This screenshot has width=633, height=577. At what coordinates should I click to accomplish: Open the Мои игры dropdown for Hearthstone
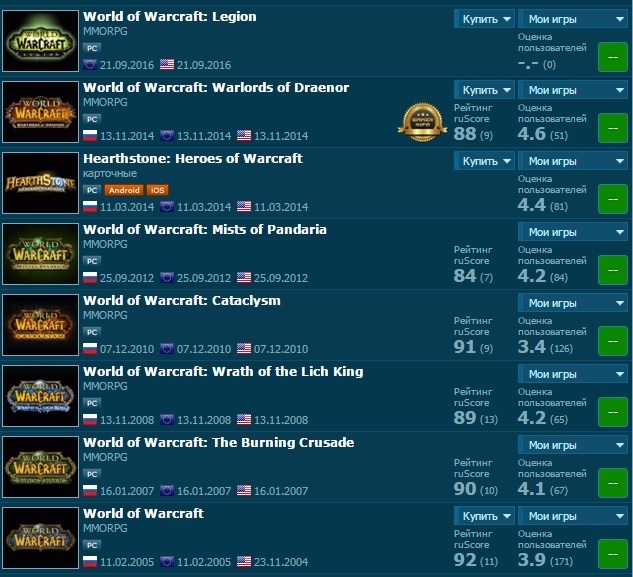click(x=573, y=161)
